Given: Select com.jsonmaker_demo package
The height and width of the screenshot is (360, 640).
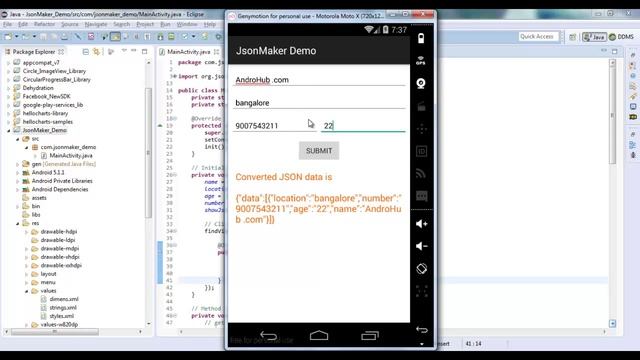Looking at the screenshot, I should 68,147.
